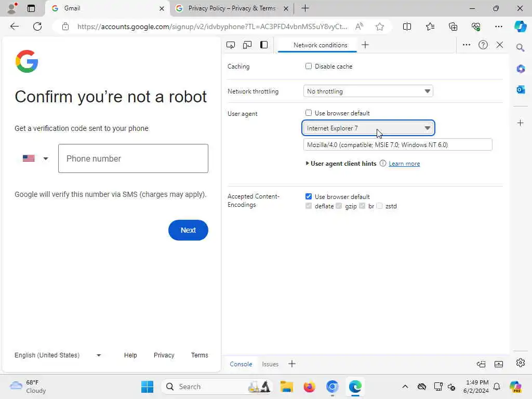This screenshot has width=532, height=399.
Task: View site information lock icon
Action: pyautogui.click(x=65, y=26)
